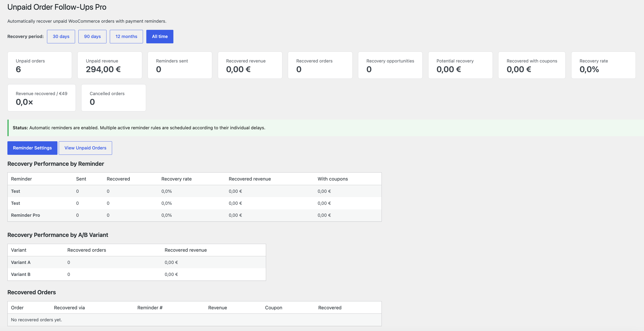This screenshot has height=331, width=644.
Task: Click Reminder Pro recovery rate 0,0% cell
Action: click(x=166, y=215)
